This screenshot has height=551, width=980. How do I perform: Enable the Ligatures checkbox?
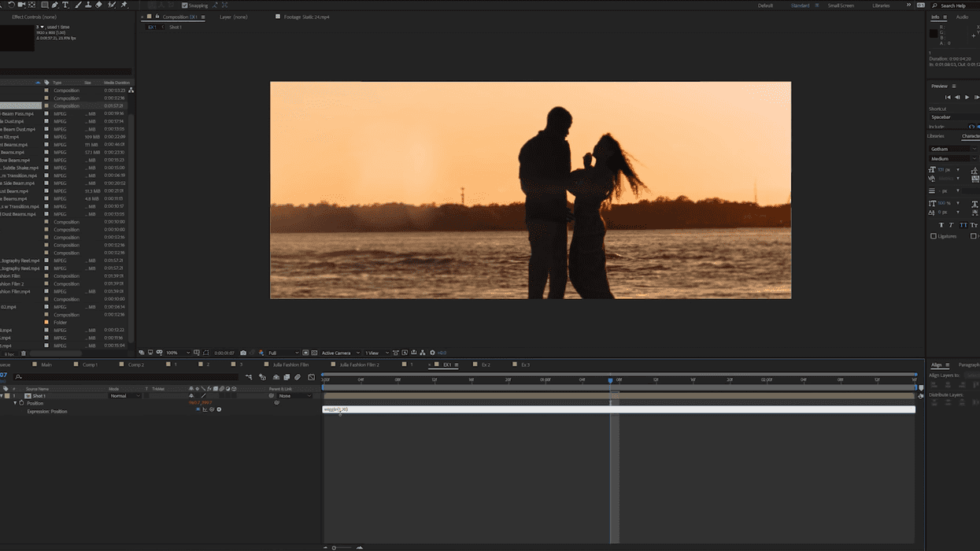934,236
